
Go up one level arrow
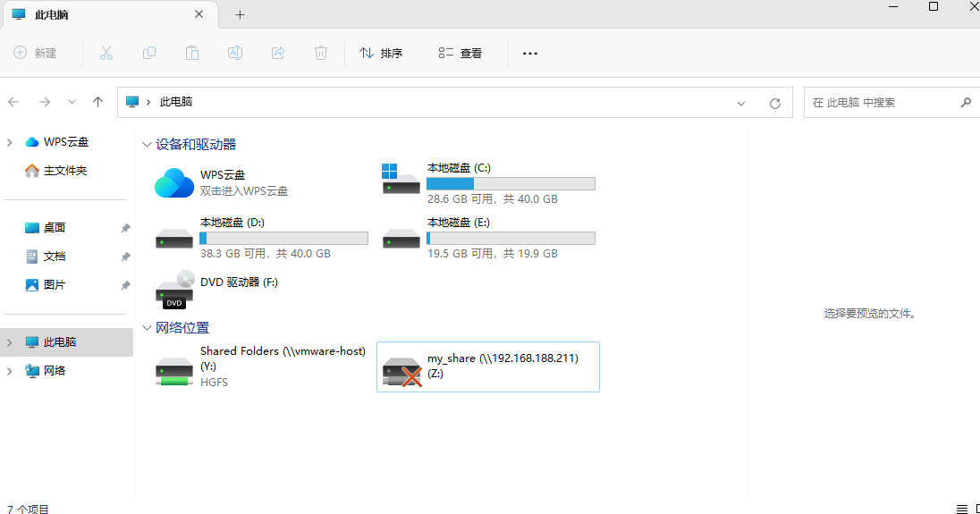97,102
